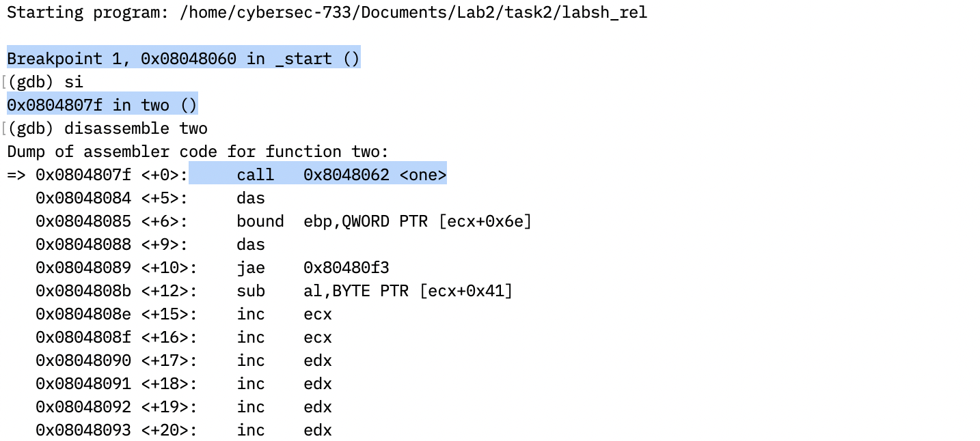Click the last 'inc edx' at <+20>
Image resolution: width=980 pixels, height=441 pixels.
click(x=284, y=431)
